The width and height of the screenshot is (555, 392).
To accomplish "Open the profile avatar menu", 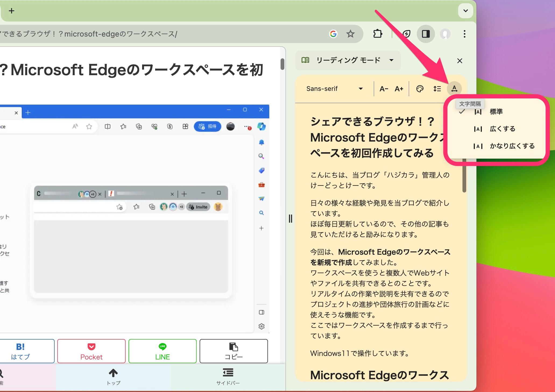I will pos(445,34).
